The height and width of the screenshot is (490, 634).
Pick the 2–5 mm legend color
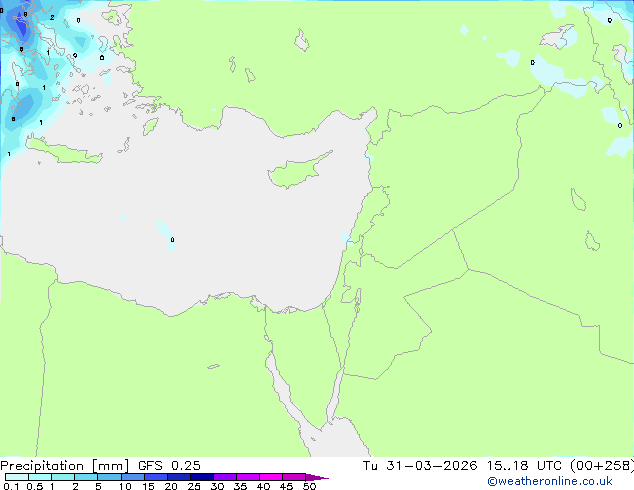pyautogui.click(x=86, y=477)
